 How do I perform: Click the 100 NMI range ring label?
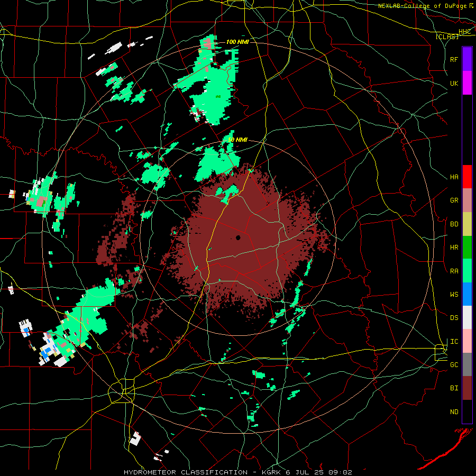tap(237, 42)
